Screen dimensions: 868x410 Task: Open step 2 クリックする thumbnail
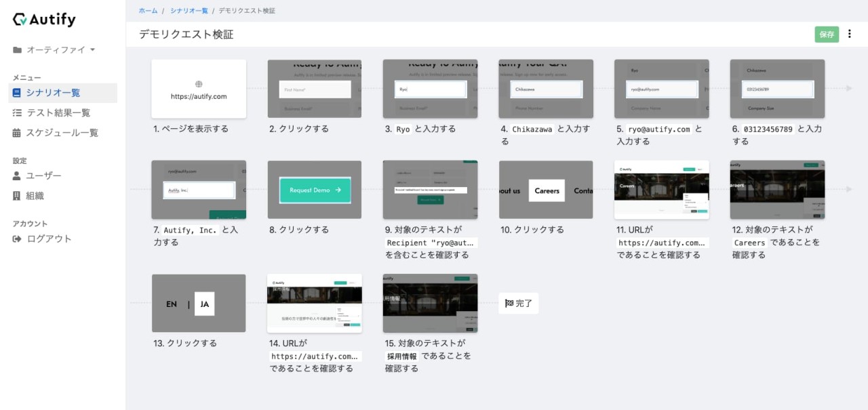315,89
